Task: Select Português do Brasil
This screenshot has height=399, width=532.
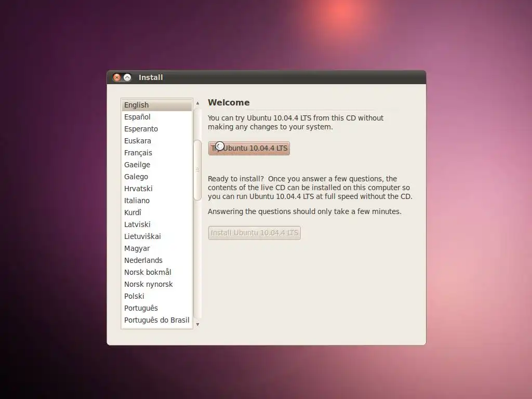Action: click(x=157, y=320)
